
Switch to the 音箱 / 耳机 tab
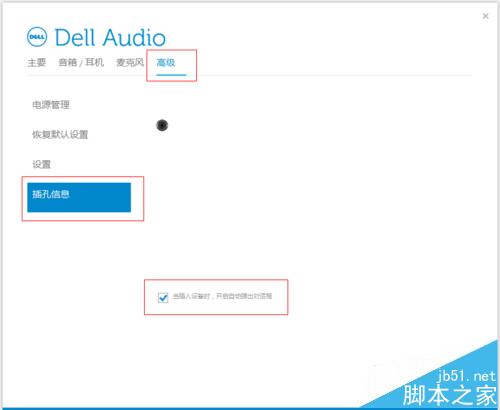(81, 62)
